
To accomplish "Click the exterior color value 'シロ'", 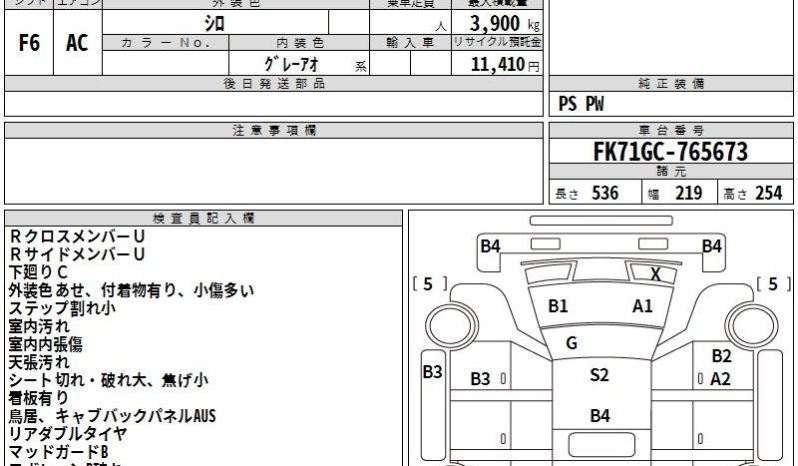I will tap(214, 23).
